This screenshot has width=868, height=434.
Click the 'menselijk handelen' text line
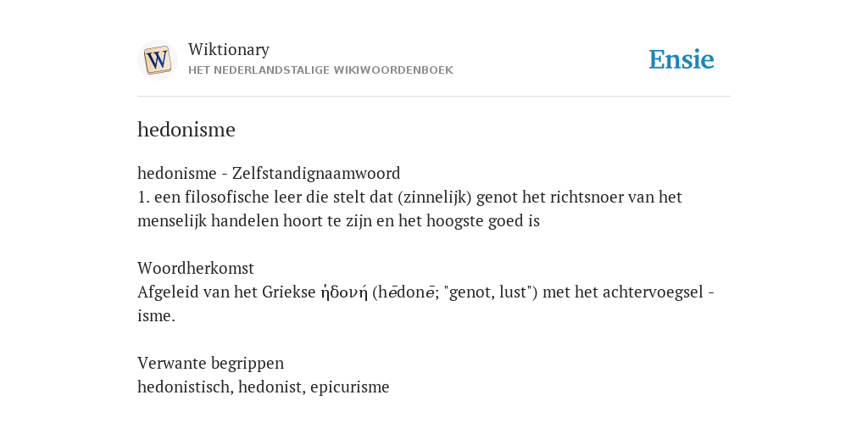(338, 221)
